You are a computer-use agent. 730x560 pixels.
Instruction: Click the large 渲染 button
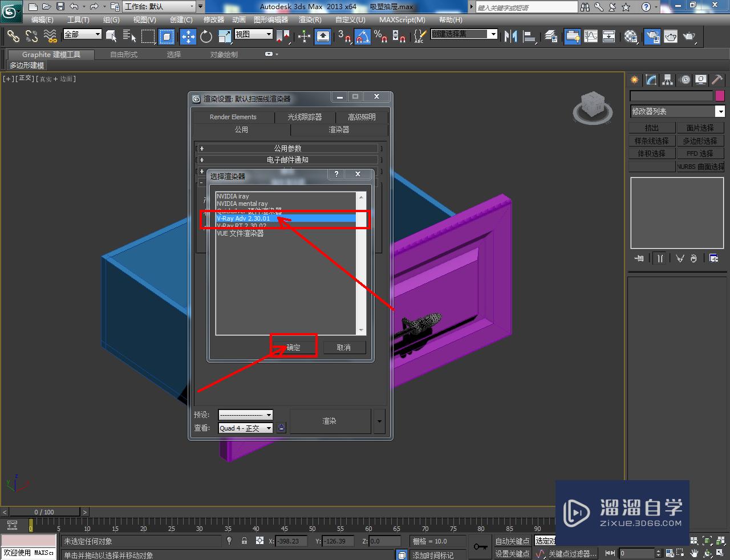click(x=330, y=421)
